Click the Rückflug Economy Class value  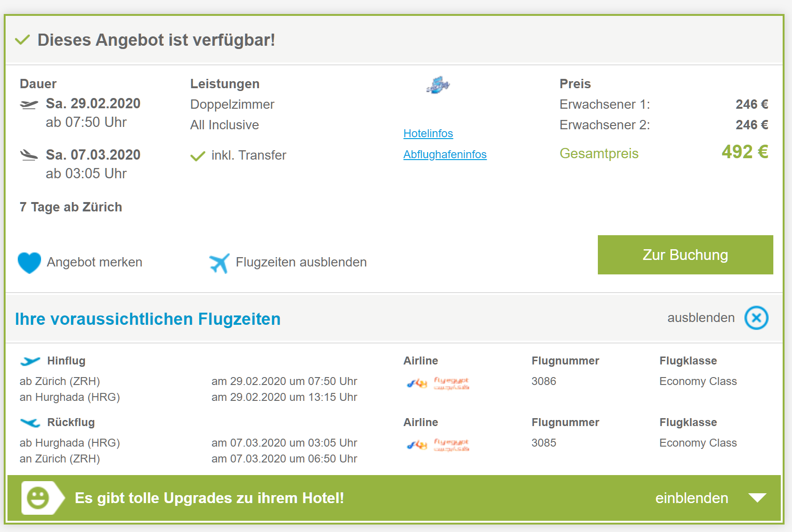coord(698,443)
